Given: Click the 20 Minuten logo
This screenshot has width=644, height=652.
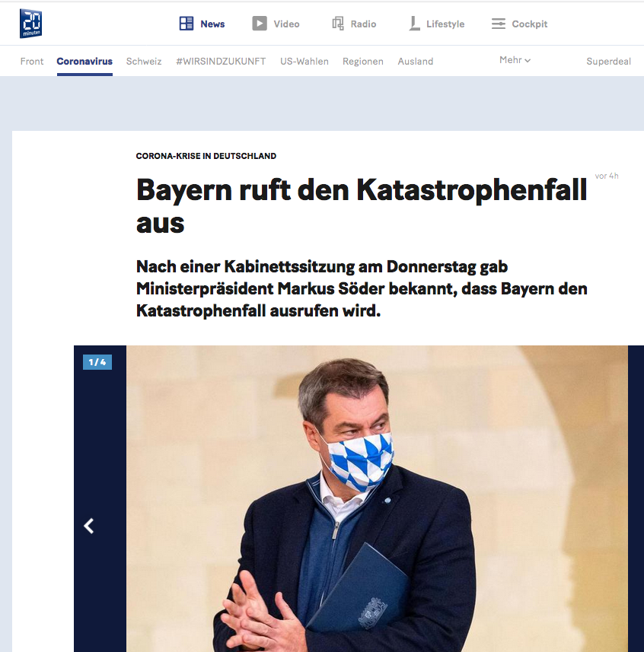Looking at the screenshot, I should 31,24.
